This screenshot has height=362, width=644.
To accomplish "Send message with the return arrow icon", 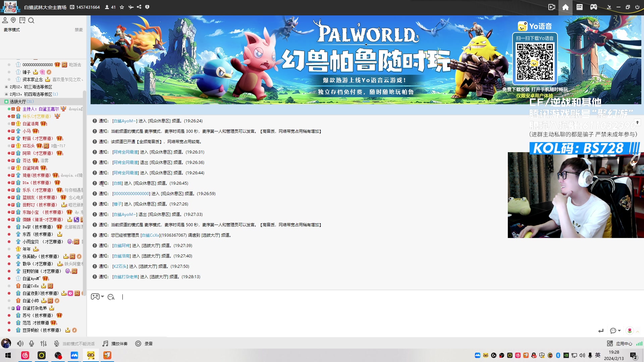I will [x=601, y=331].
